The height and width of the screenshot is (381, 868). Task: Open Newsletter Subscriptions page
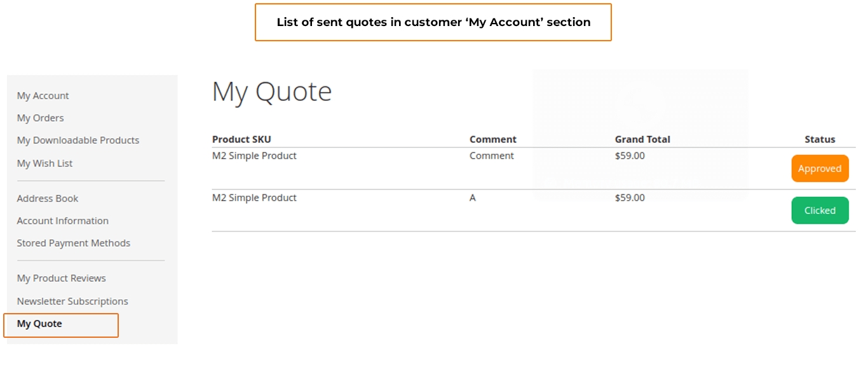(72, 301)
